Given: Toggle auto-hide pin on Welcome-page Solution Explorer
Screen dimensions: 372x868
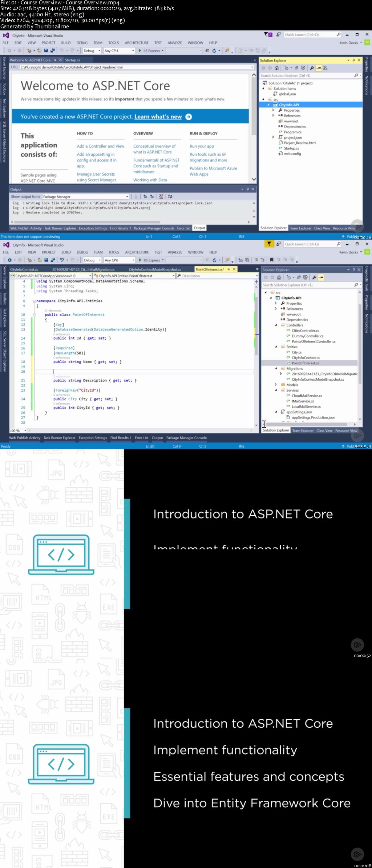Looking at the screenshot, I should [x=353, y=60].
